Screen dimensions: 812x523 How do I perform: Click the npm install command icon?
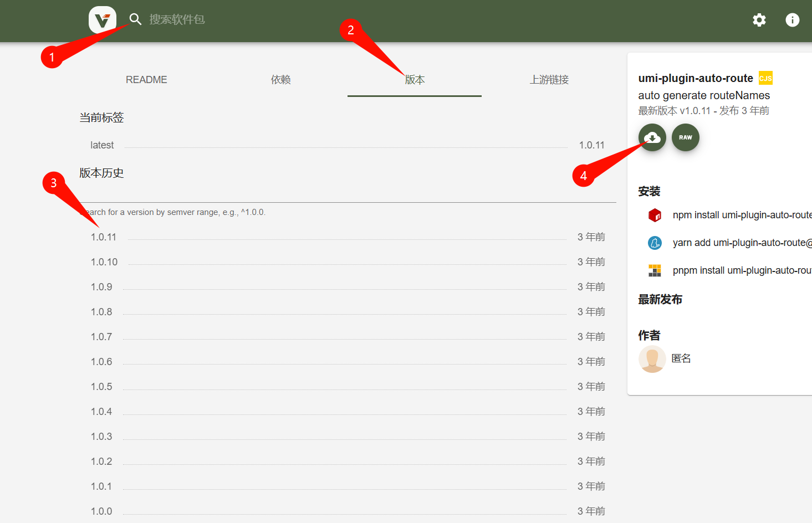click(x=655, y=215)
